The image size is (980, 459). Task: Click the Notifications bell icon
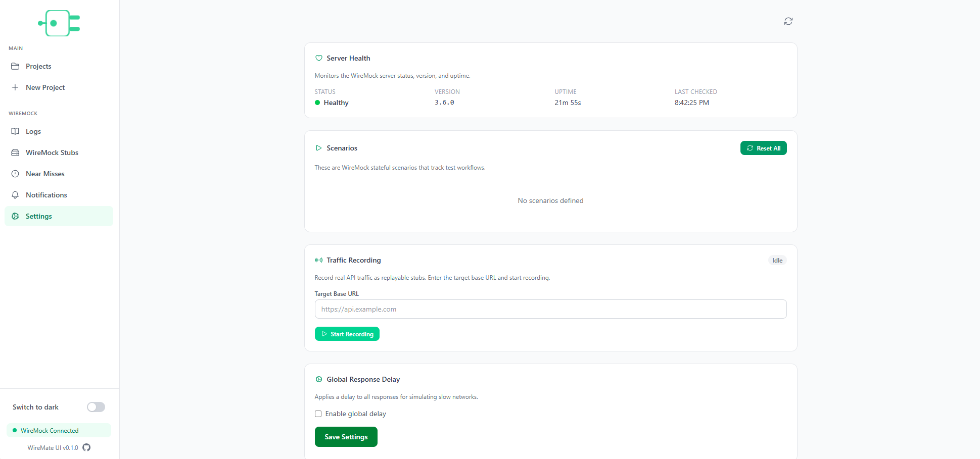click(x=15, y=195)
